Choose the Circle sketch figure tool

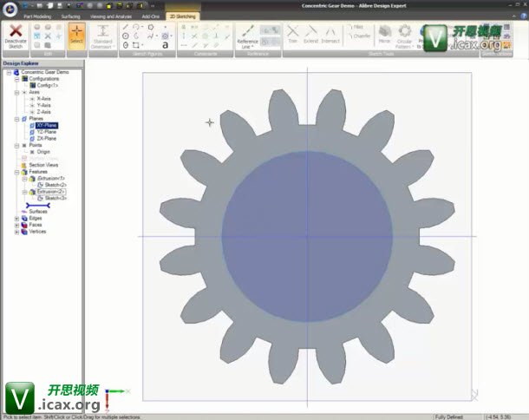[x=126, y=36]
